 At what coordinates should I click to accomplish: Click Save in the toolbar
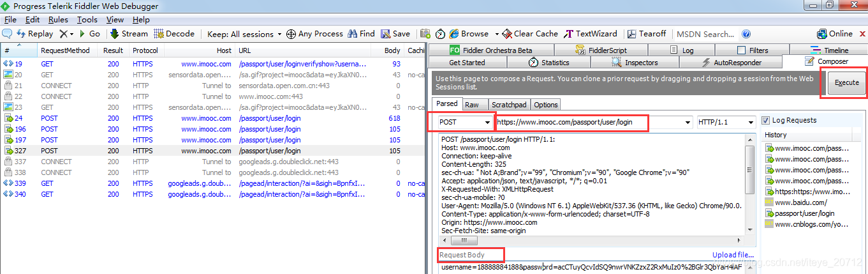[395, 34]
